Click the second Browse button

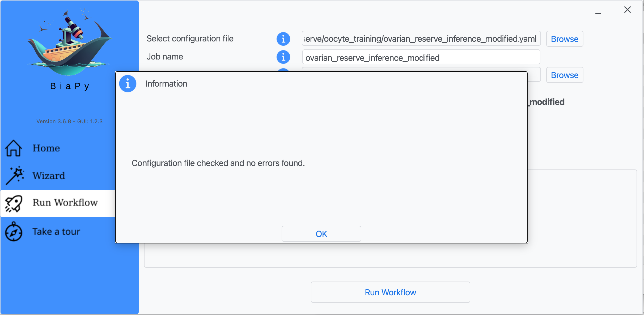pyautogui.click(x=565, y=75)
